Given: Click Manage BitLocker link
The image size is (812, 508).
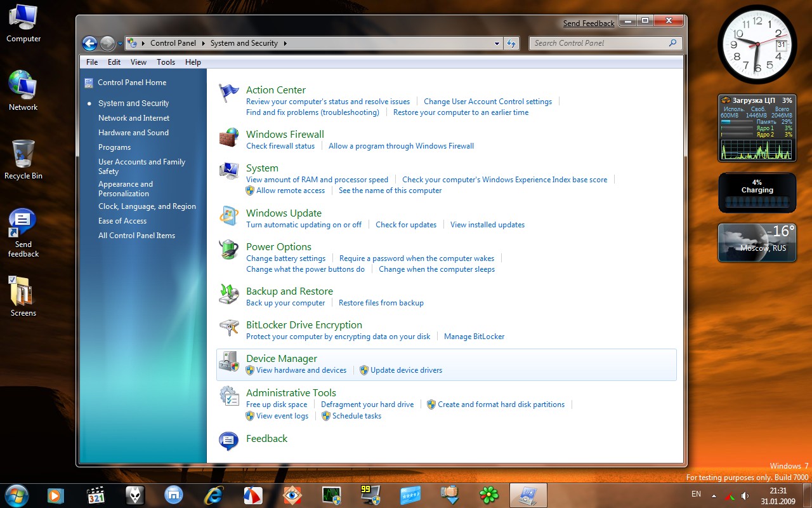Looking at the screenshot, I should pos(475,337).
